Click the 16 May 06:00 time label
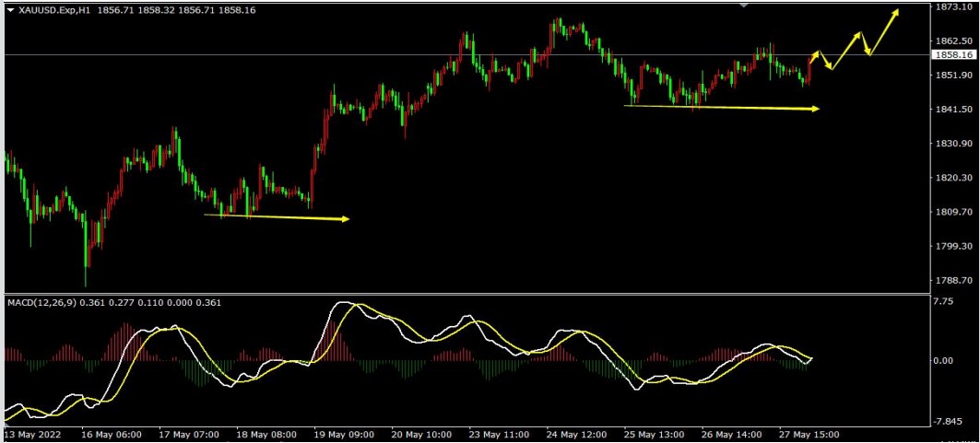 (x=111, y=435)
